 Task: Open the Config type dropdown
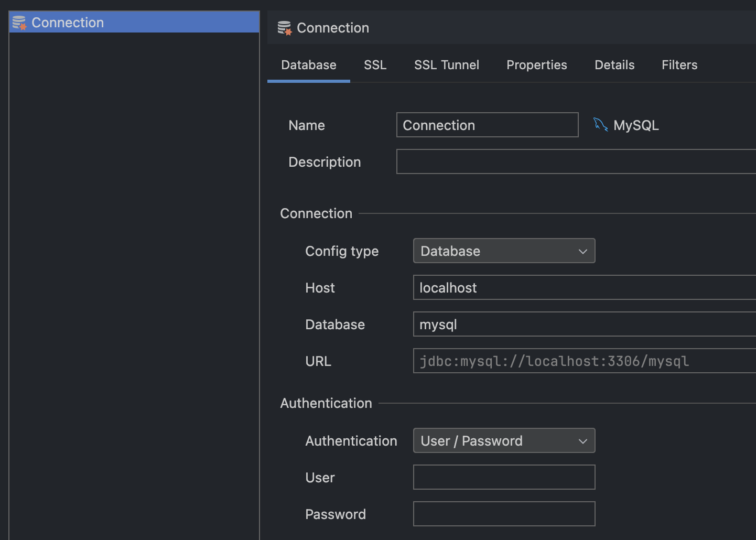click(x=503, y=251)
